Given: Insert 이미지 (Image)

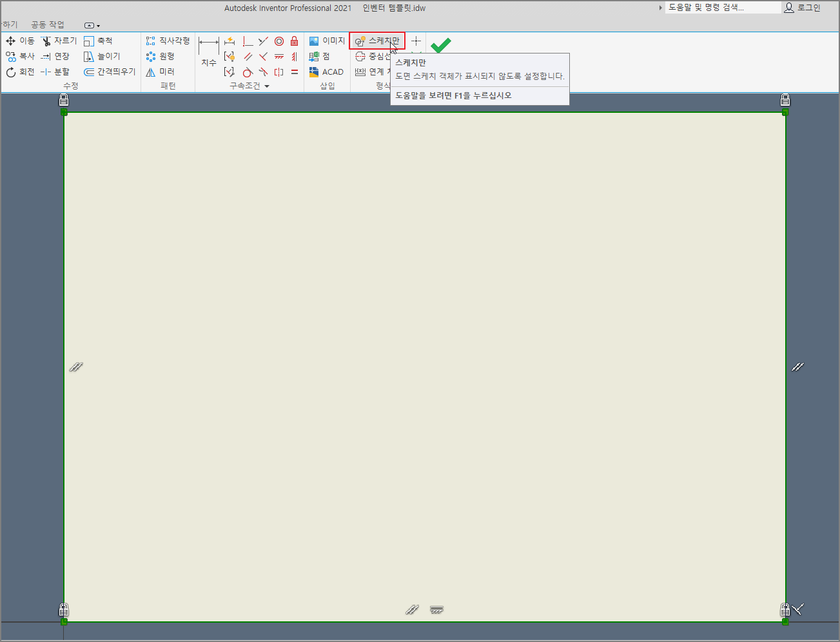Looking at the screenshot, I should 327,41.
